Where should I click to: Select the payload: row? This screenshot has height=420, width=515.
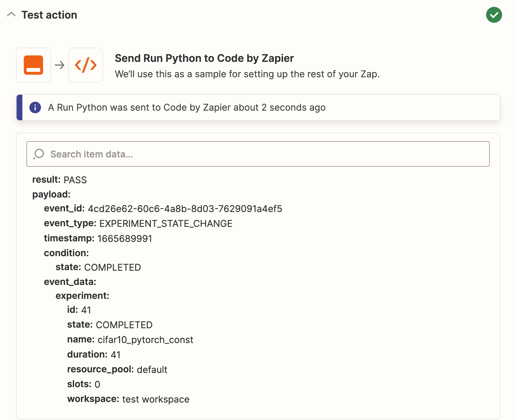[x=51, y=194]
